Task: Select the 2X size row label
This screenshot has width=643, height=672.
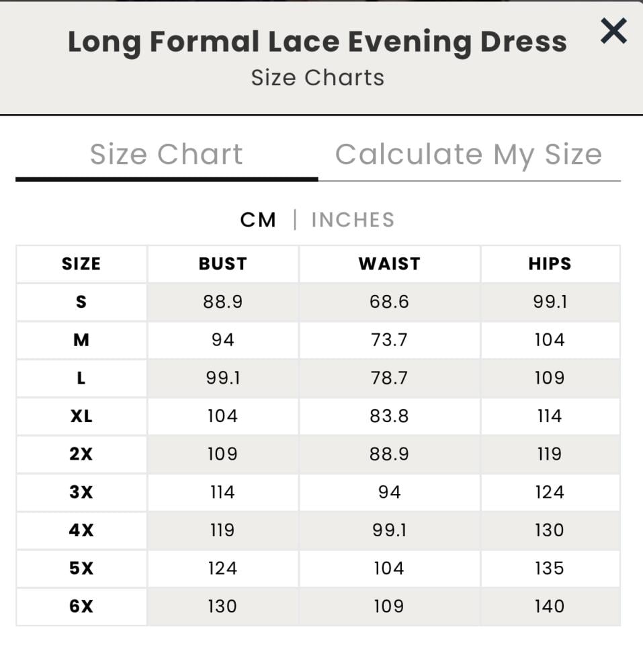Action: point(81,454)
